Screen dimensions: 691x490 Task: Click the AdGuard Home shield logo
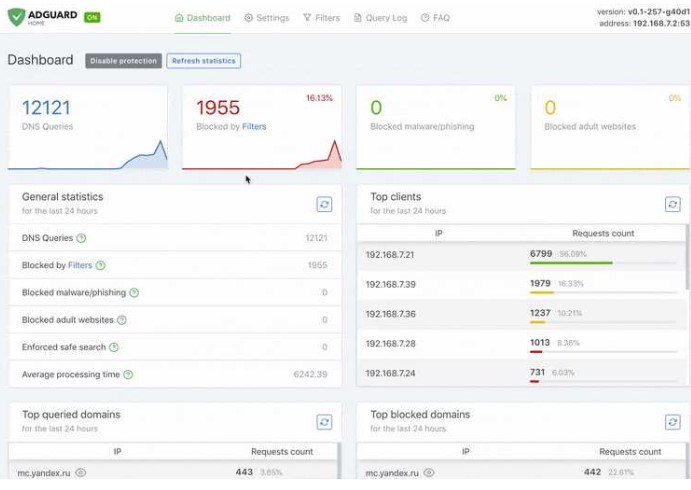click(x=16, y=17)
